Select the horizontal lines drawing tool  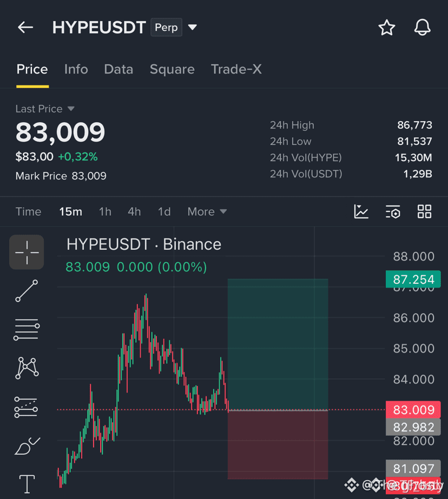tap(27, 329)
